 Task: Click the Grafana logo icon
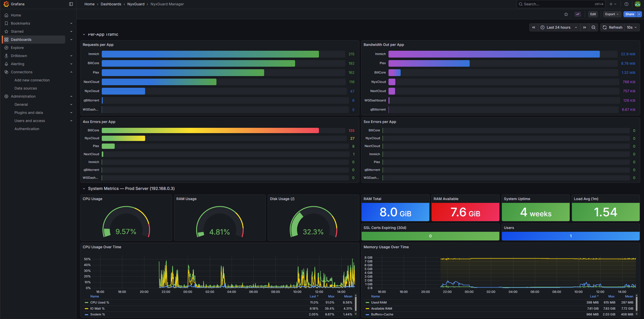(x=6, y=4)
